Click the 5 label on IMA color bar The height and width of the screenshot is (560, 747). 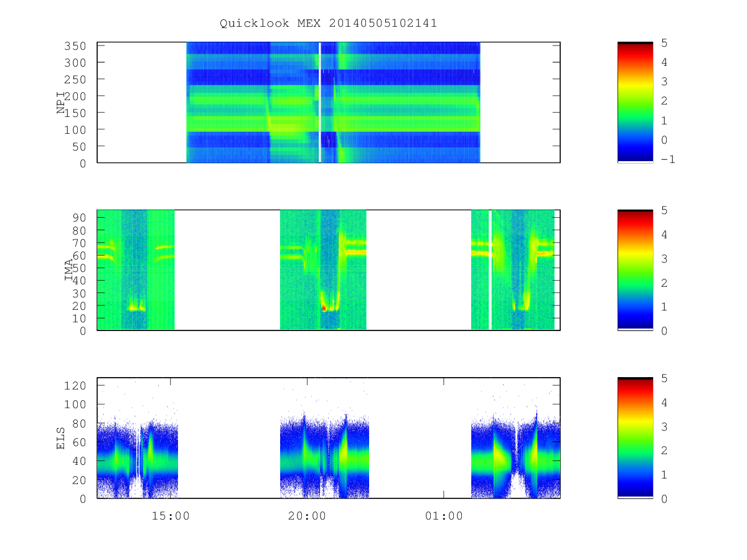click(x=664, y=210)
